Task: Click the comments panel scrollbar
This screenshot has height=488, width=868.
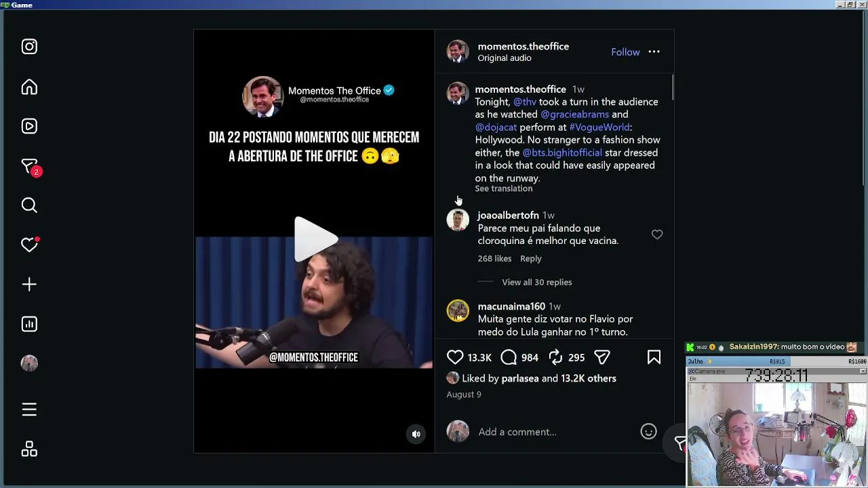Action: [672, 88]
